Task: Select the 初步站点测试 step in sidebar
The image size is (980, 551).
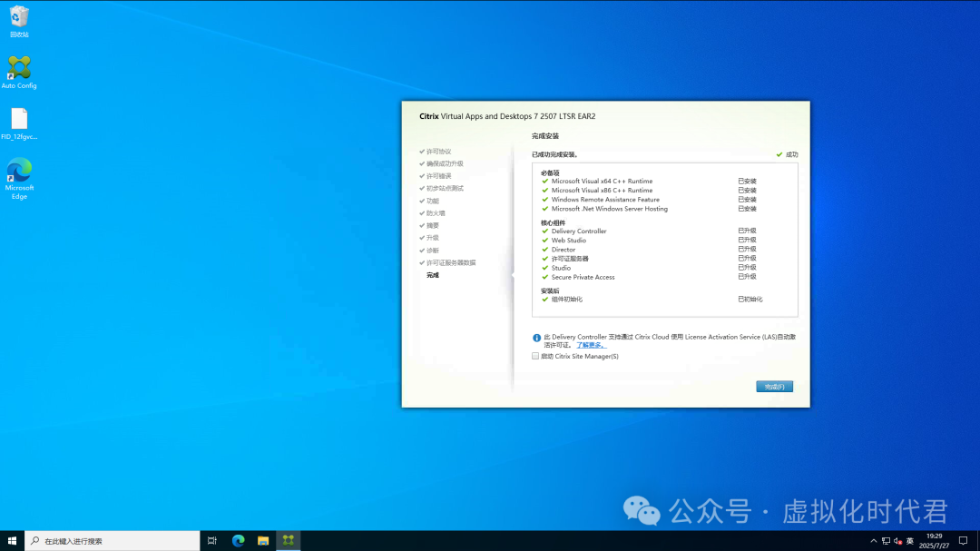Action: tap(445, 188)
